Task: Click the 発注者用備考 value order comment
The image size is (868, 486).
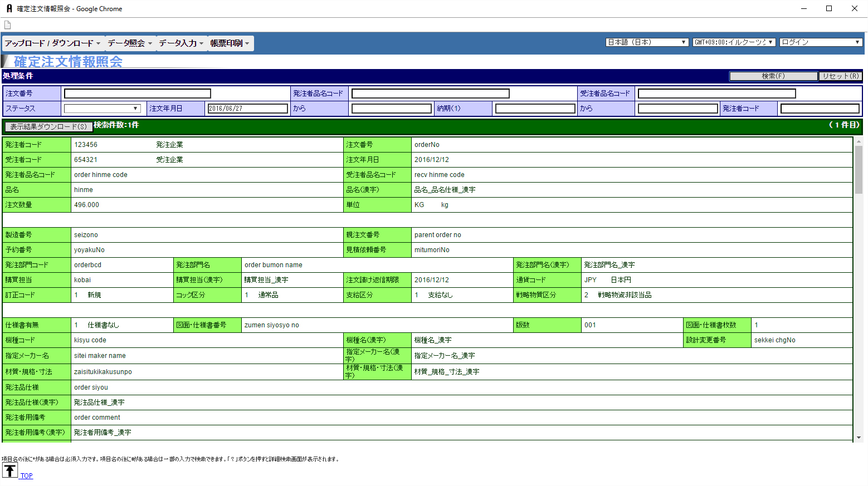Action: point(97,418)
